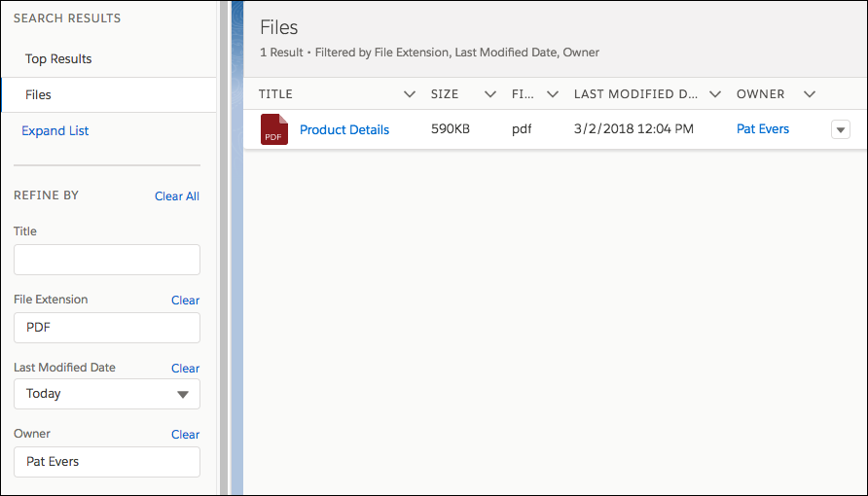Open row actions dropdown for Product Details

(841, 130)
